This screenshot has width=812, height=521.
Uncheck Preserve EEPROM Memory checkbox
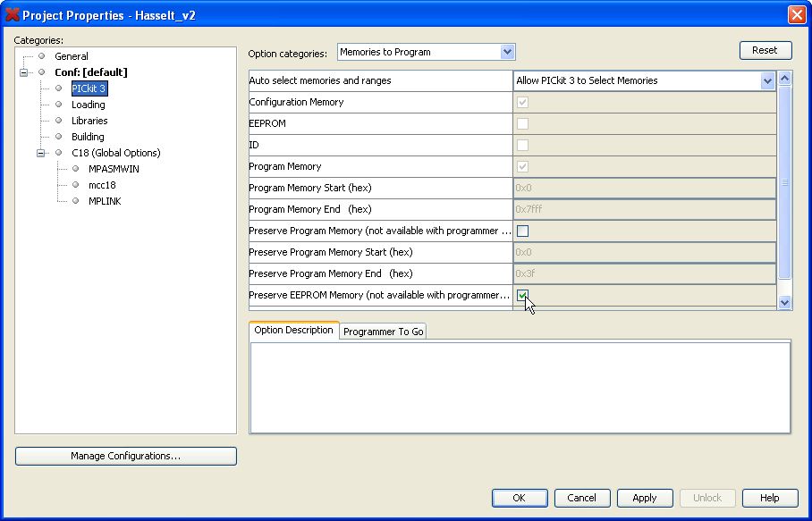522,295
